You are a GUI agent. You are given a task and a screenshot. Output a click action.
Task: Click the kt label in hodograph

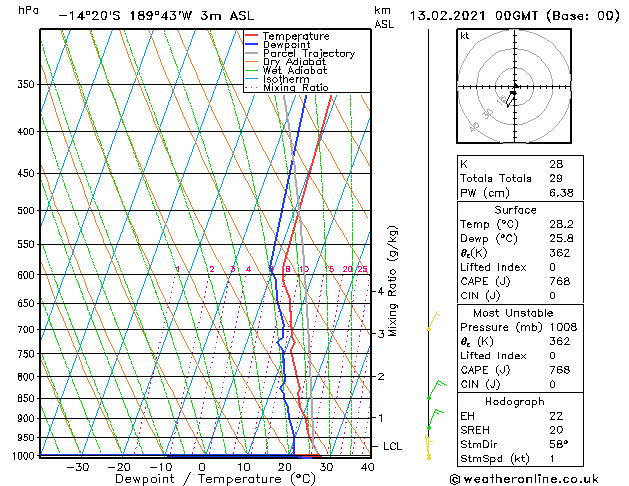pos(465,36)
